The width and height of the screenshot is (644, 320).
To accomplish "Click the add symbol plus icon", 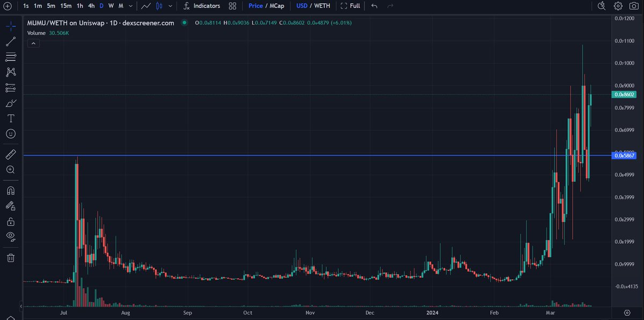I will [8, 6].
